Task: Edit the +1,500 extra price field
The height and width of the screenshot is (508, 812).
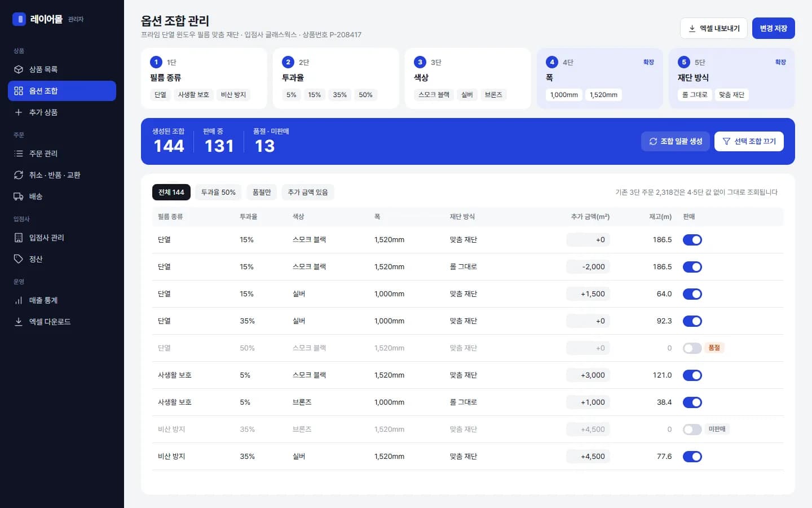Action: [x=588, y=294]
